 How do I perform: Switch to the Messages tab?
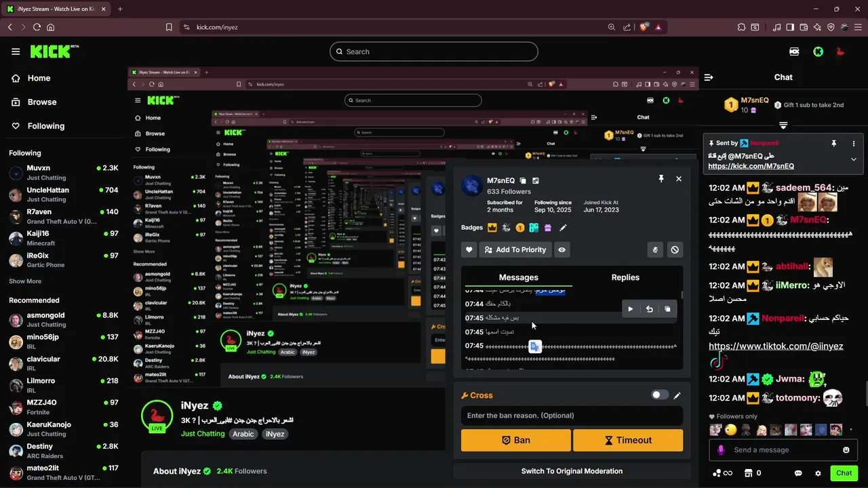coord(519,277)
